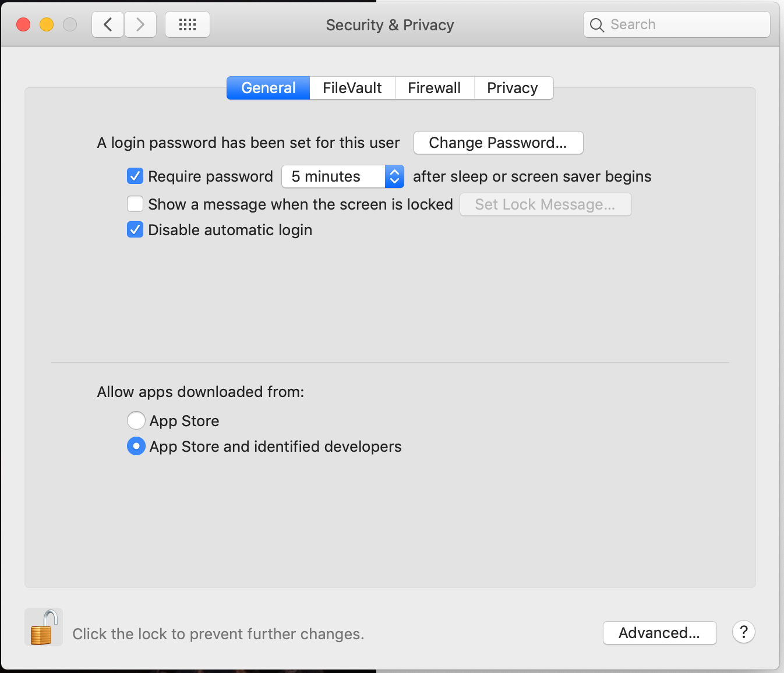This screenshot has height=673, width=784.
Task: Close the window with the red button
Action: pyautogui.click(x=23, y=24)
